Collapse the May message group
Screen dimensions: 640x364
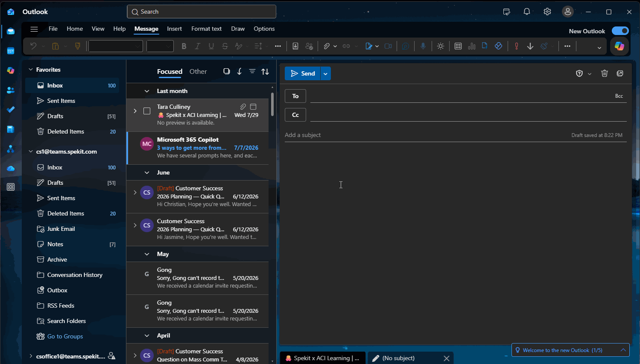(x=147, y=254)
